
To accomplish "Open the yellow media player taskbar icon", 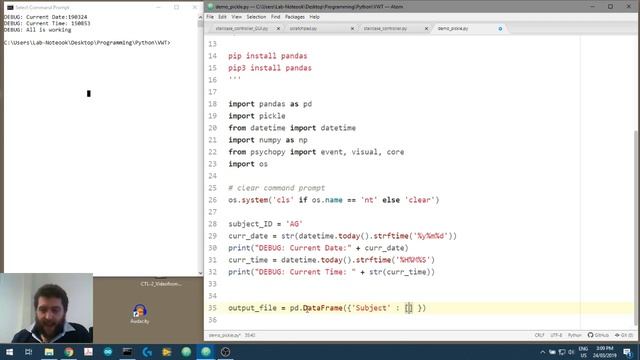I will tap(167, 351).
